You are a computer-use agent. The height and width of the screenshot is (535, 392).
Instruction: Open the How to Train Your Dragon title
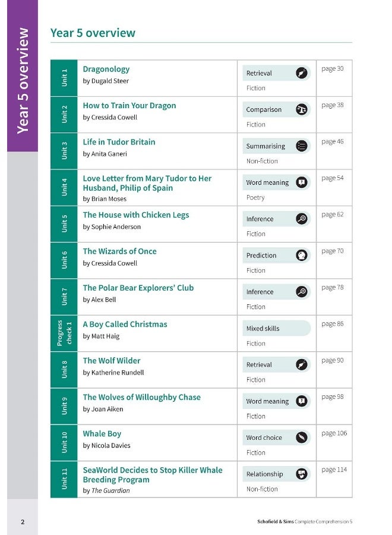pos(129,106)
